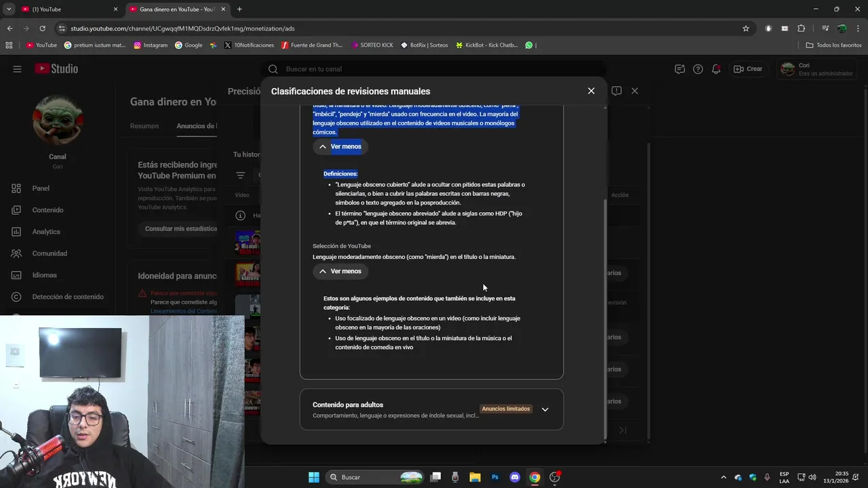This screenshot has height=488, width=868.
Task: Open the BotRix | Sorteos bookmark
Action: point(425,45)
